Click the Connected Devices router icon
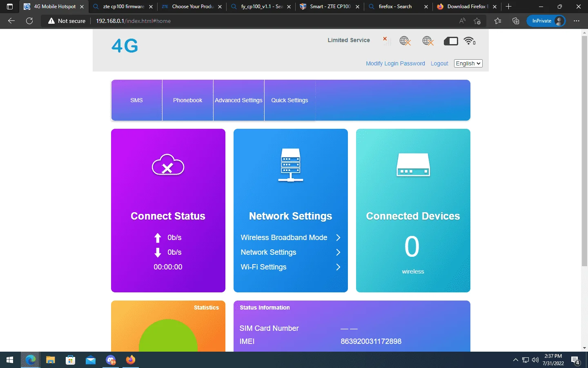Viewport: 588px width, 368px height. click(413, 165)
